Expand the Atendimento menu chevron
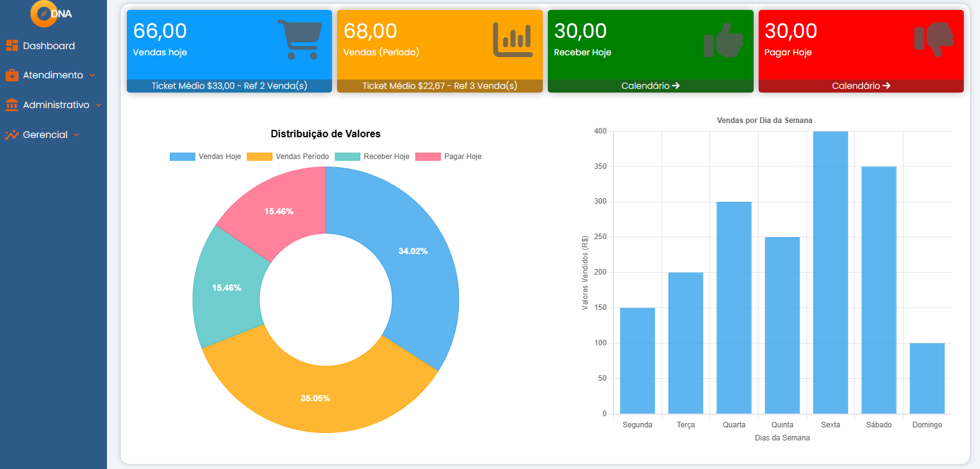 (x=93, y=76)
